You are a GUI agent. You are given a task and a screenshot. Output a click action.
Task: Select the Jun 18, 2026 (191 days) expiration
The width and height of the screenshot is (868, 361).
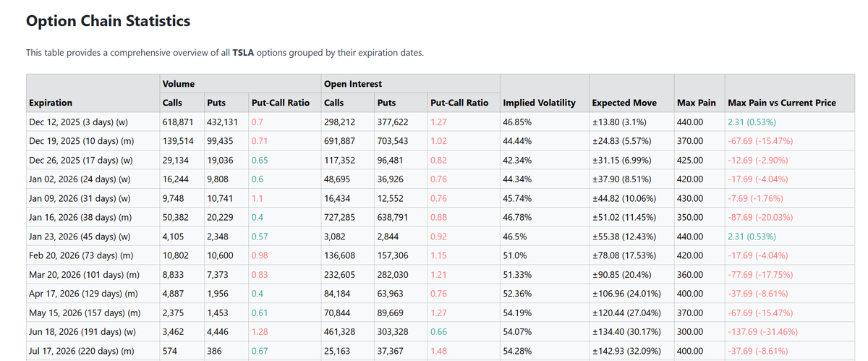[83, 332]
